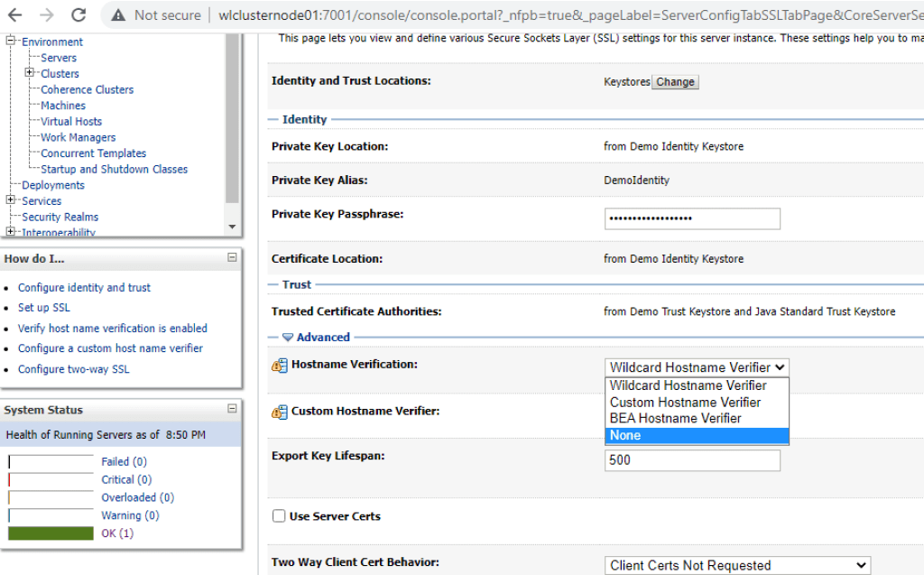Click the Not secure warning icon
924x575 pixels.
117,15
